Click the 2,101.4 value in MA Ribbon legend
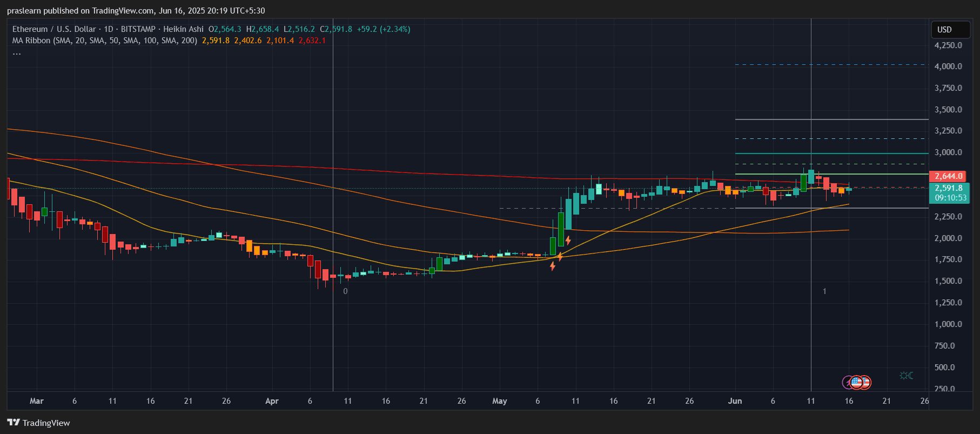The height and width of the screenshot is (434, 980). (x=280, y=41)
